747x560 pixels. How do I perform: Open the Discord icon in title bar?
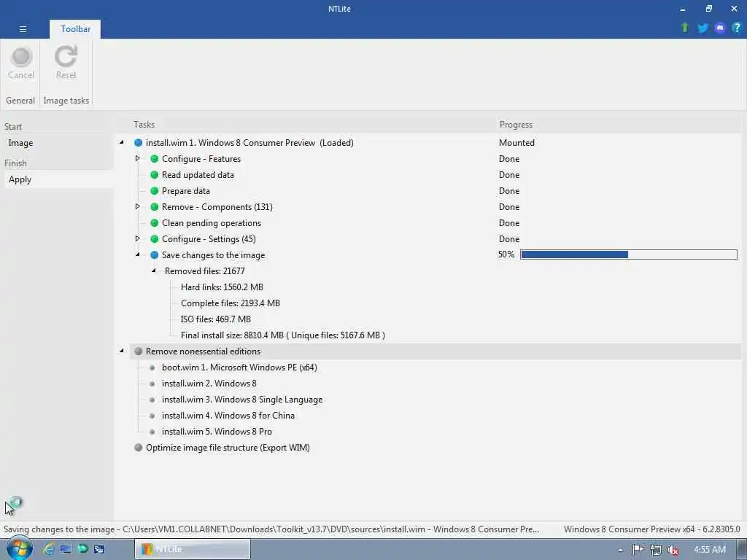(x=720, y=28)
